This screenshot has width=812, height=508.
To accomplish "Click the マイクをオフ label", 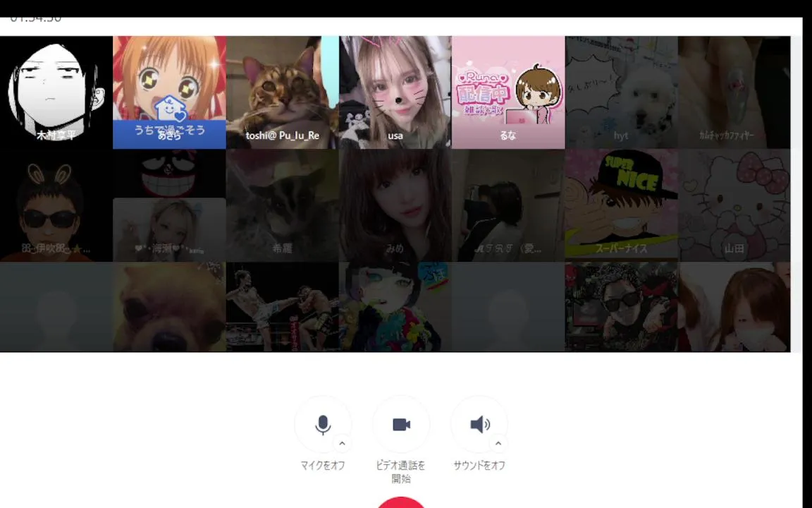I will [323, 466].
